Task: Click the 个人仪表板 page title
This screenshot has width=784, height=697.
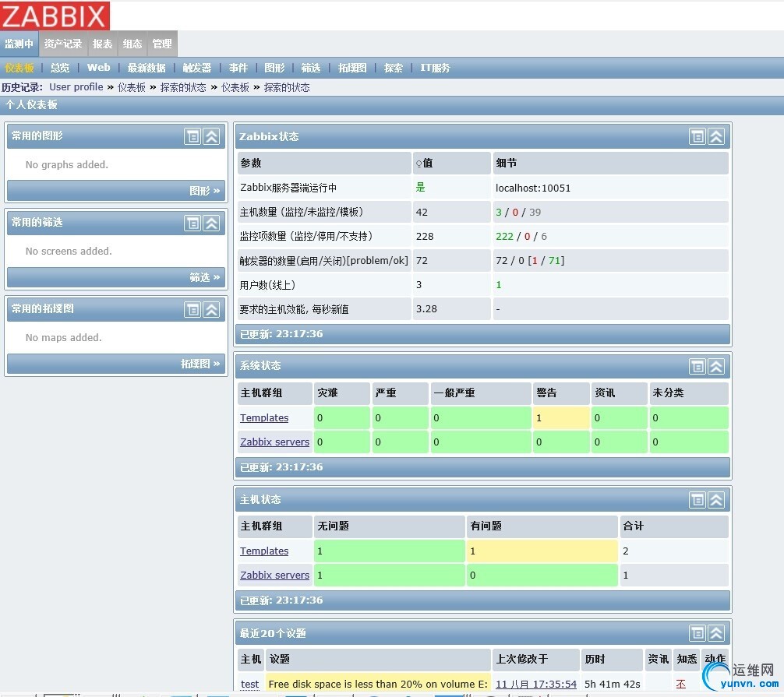Action: pos(31,104)
